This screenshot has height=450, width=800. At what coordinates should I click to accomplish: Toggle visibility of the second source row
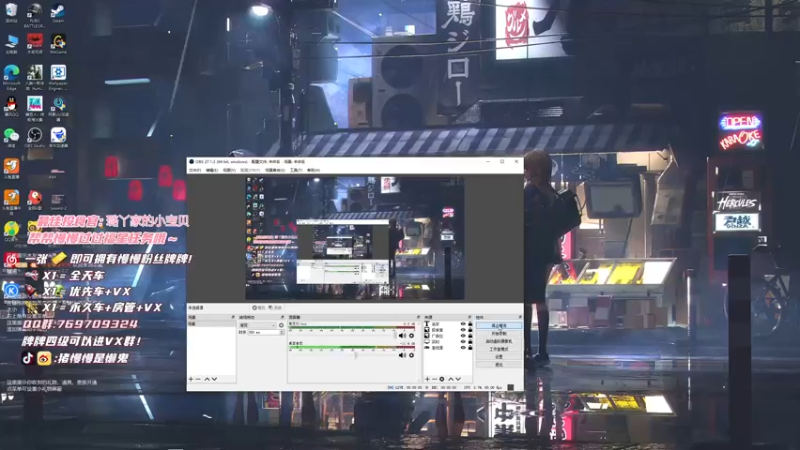463,330
